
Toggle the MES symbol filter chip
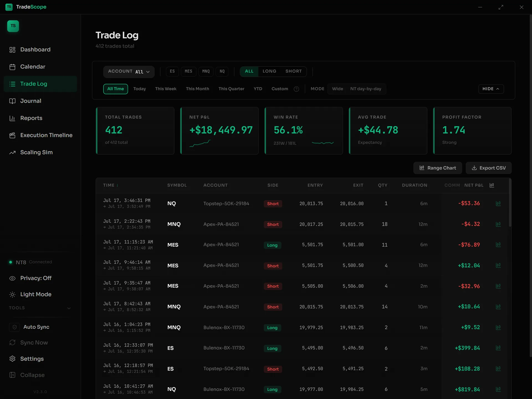tap(188, 71)
